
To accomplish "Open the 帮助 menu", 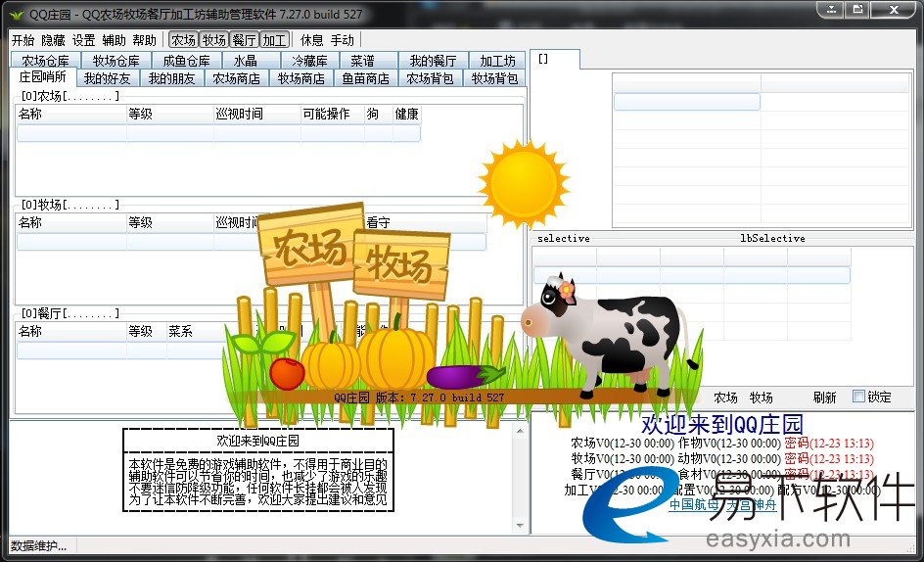I will pos(145,40).
